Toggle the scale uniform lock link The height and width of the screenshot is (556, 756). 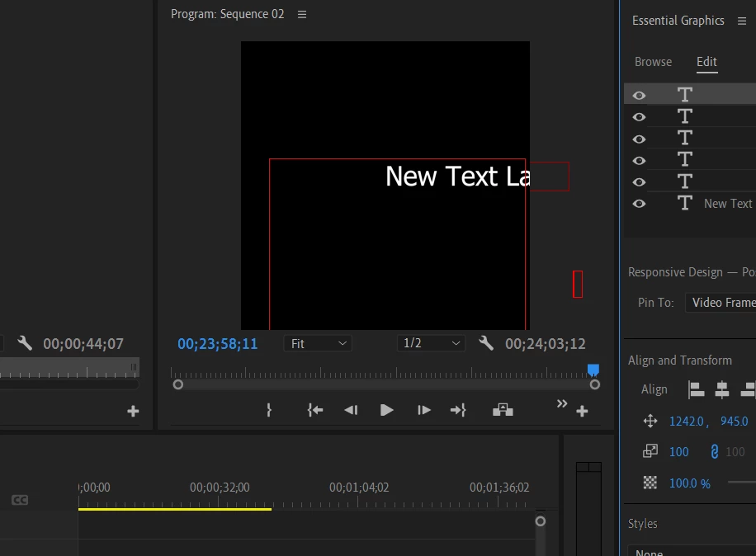click(x=714, y=451)
